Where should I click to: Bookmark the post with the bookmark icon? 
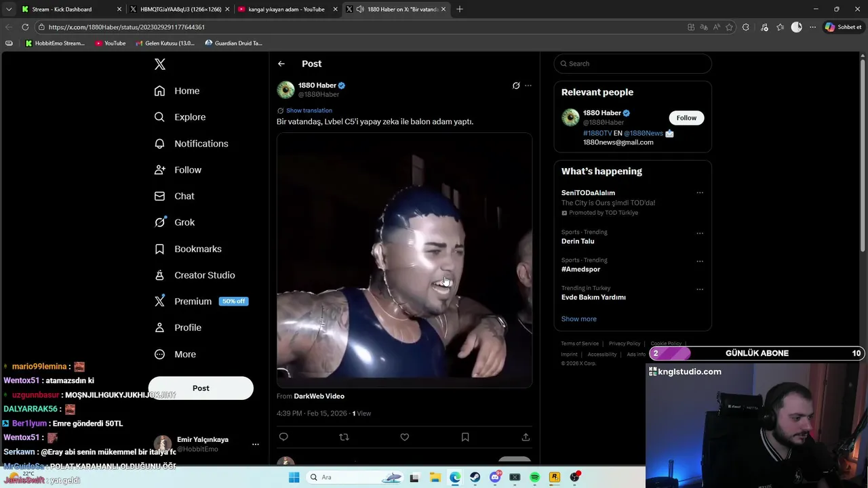465,437
